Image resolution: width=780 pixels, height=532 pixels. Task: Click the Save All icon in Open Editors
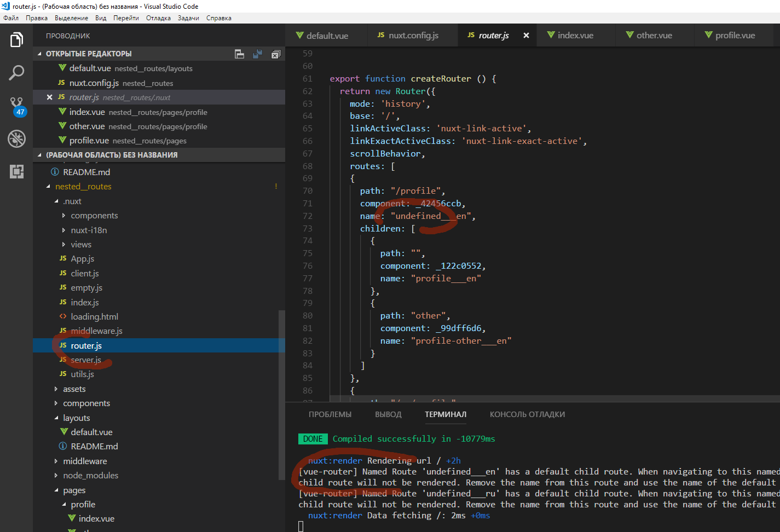pyautogui.click(x=257, y=54)
